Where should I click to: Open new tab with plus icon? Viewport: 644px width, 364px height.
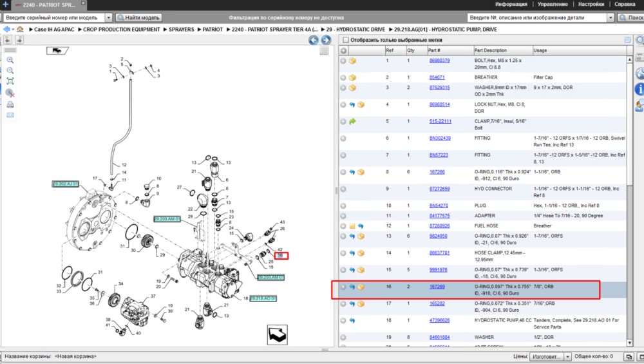click(5, 5)
